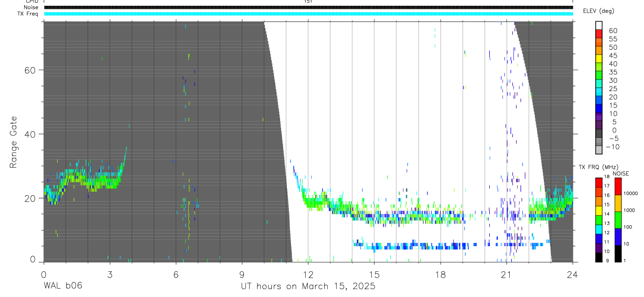
Task: Click the 18 UT hour tick label
Action: point(441,274)
